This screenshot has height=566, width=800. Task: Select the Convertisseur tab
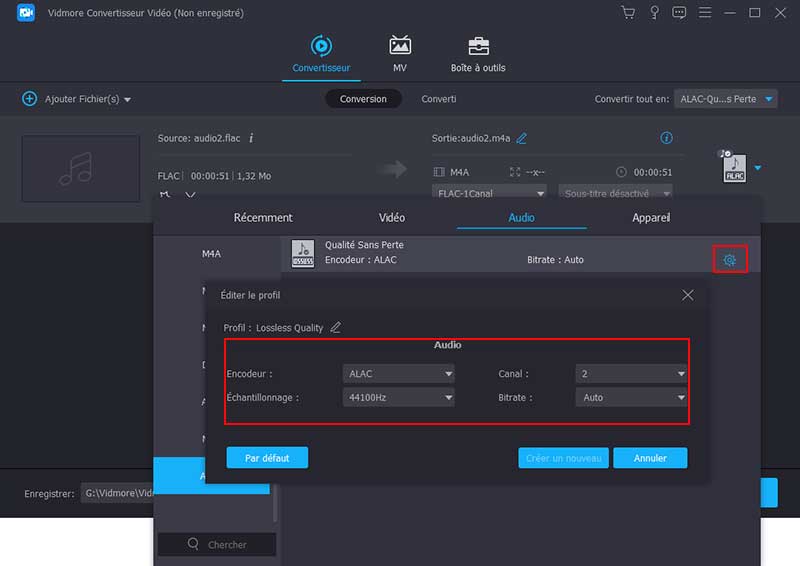(321, 54)
